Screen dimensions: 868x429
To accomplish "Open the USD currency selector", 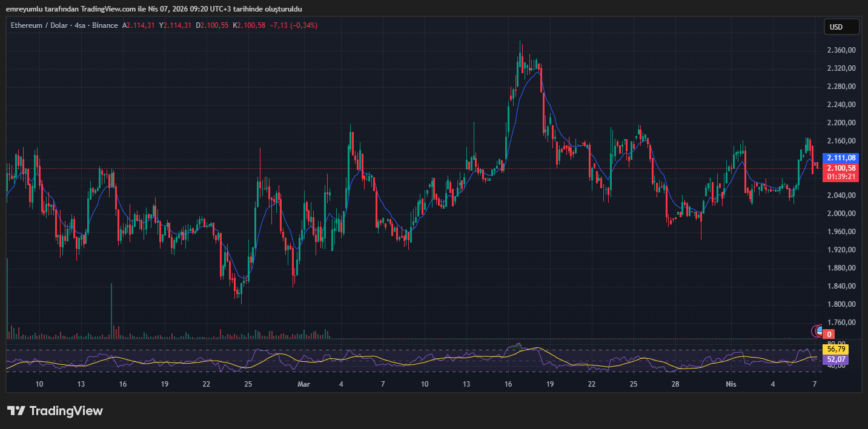I will [x=841, y=27].
